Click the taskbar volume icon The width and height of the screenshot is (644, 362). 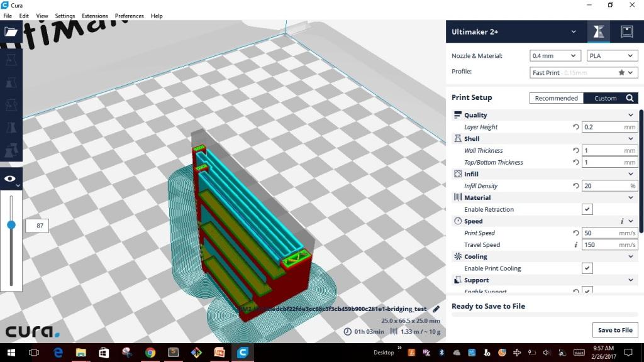547,353
